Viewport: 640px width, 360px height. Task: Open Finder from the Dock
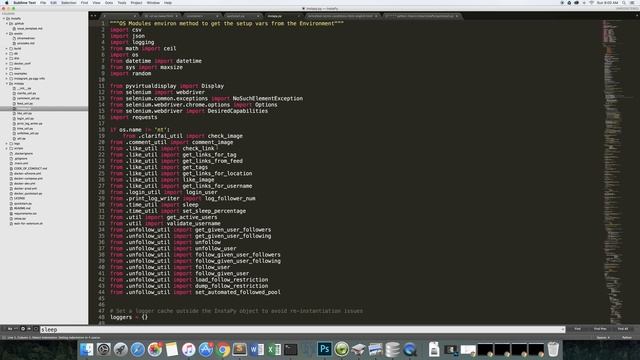[87, 349]
